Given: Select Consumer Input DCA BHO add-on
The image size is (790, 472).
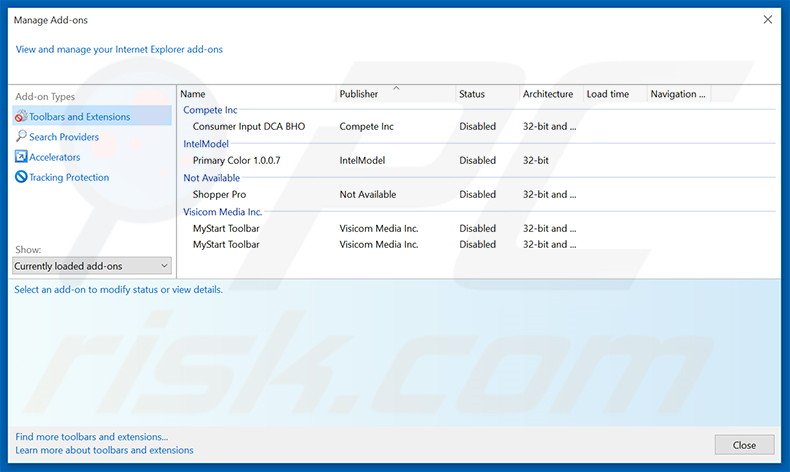Looking at the screenshot, I should 249,126.
